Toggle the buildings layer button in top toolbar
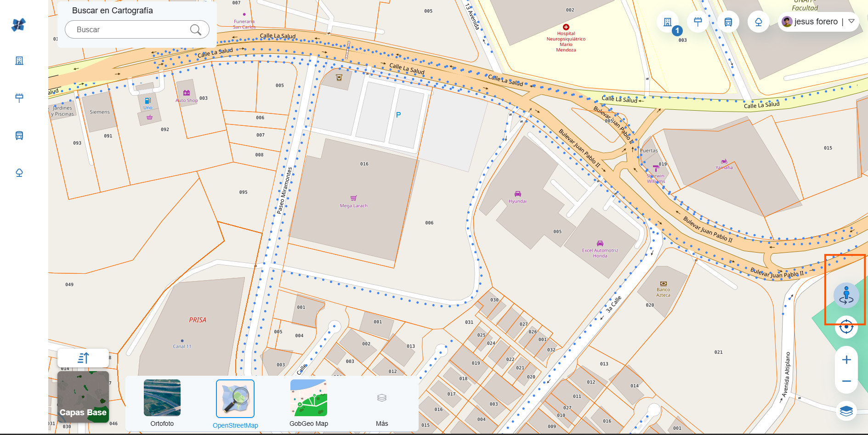The height and width of the screenshot is (435, 868). click(x=668, y=22)
